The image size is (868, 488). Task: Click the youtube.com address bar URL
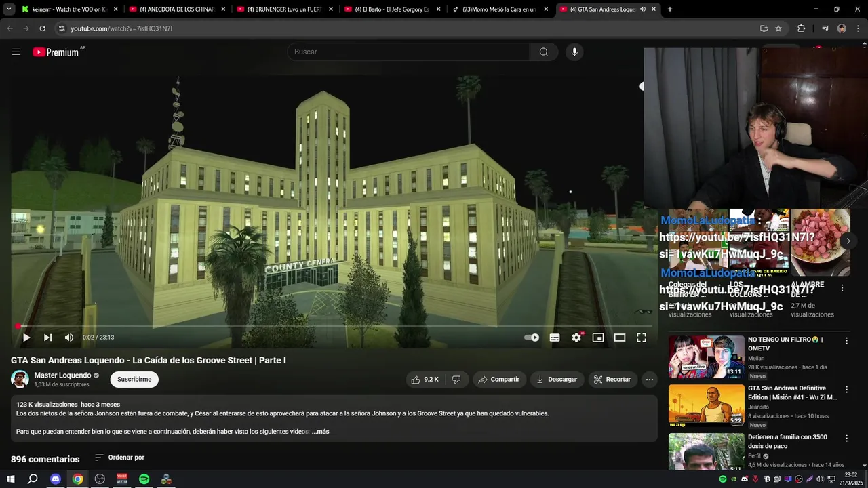click(121, 28)
